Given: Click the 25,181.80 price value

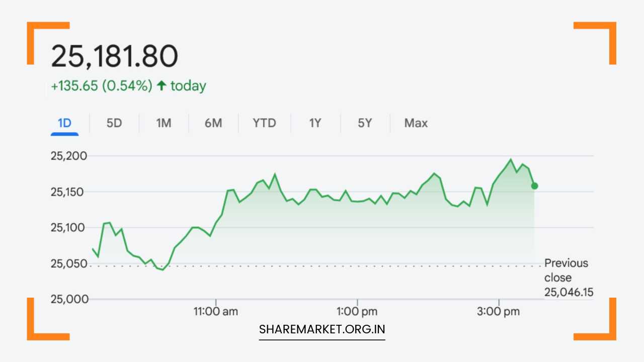Looking at the screenshot, I should [115, 56].
